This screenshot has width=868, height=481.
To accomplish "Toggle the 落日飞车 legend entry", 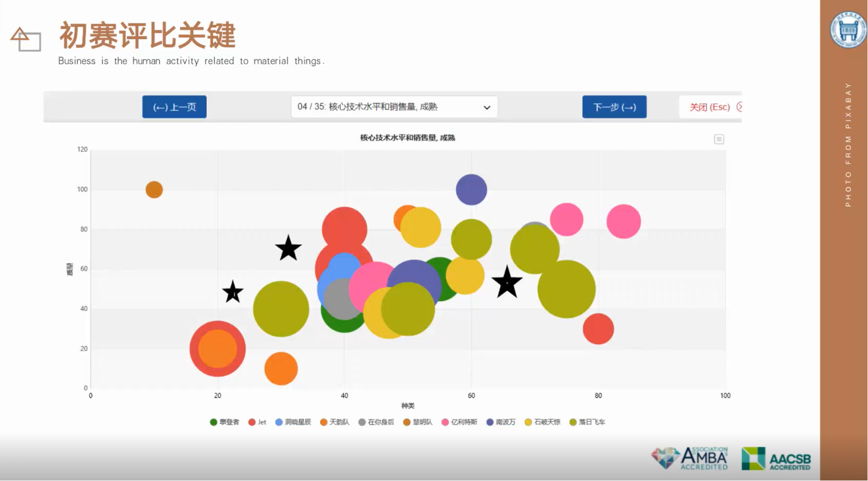I will tap(588, 422).
